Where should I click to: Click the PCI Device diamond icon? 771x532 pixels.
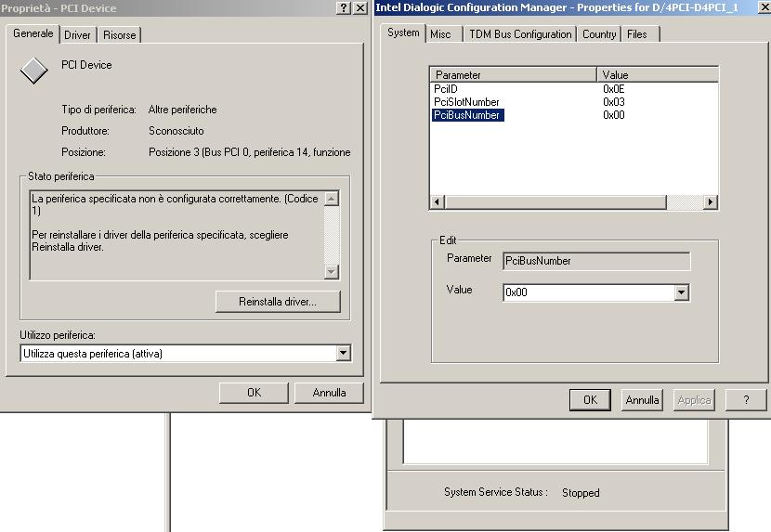(34, 71)
